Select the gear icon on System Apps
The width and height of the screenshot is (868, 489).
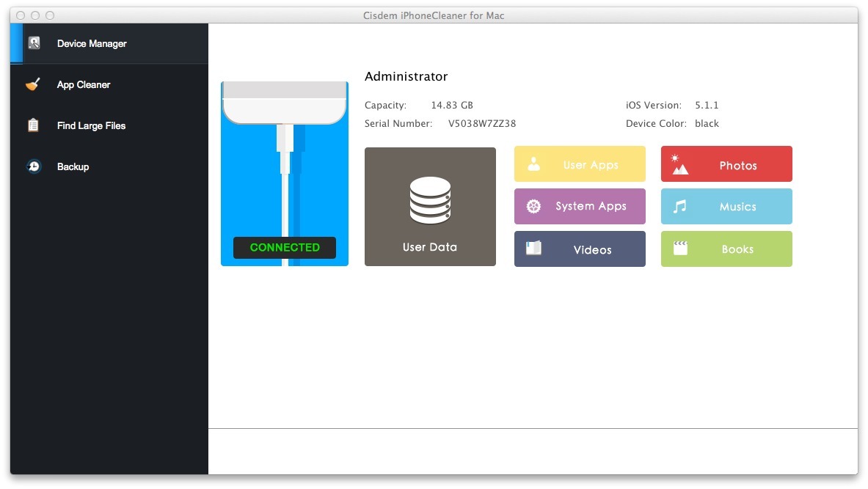click(534, 207)
